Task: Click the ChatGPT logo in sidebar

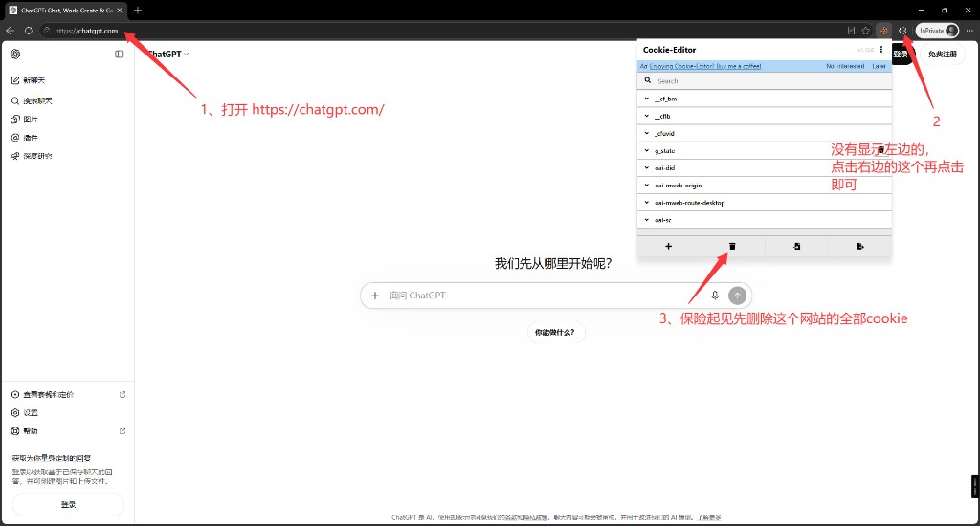Action: pyautogui.click(x=15, y=54)
